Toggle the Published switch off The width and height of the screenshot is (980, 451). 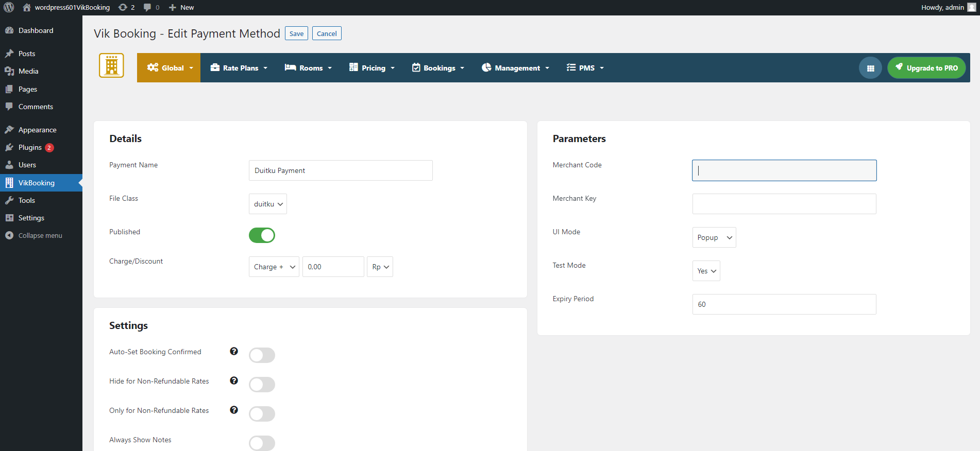(262, 235)
